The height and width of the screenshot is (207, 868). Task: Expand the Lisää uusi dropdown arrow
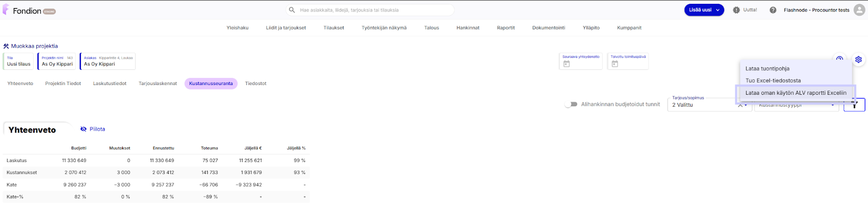tap(718, 10)
